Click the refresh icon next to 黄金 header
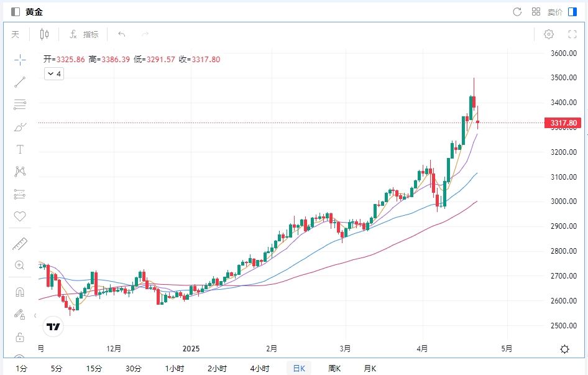 click(517, 12)
